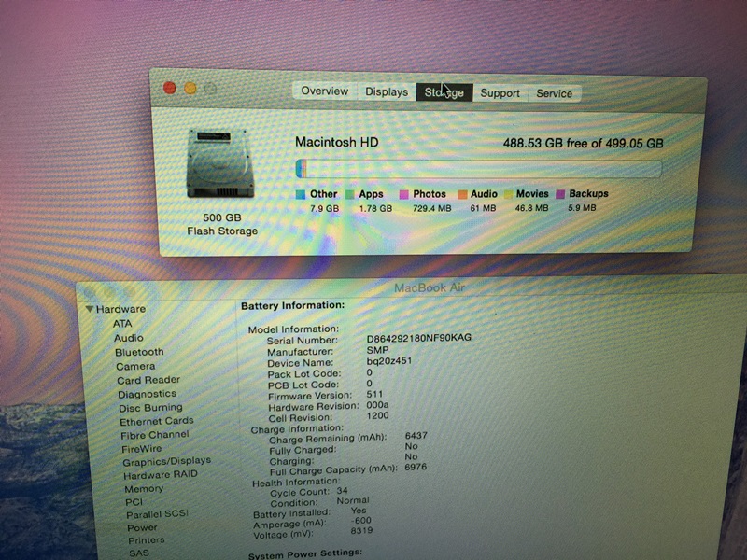Close the About This Mac window
This screenshot has height=560, width=747.
tap(170, 88)
